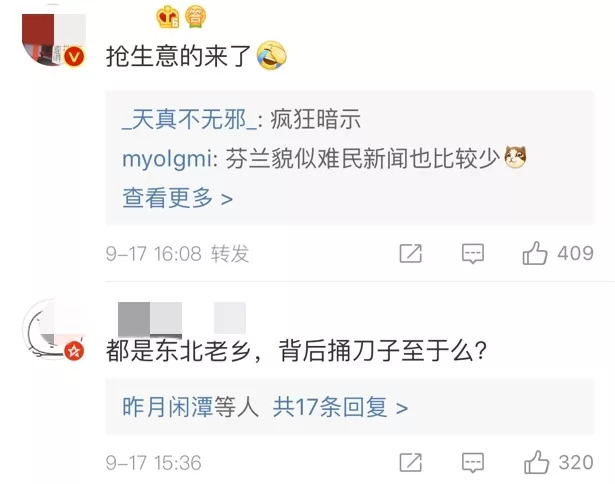
Task: Expand replies via 查看更多
Action: pos(178,198)
